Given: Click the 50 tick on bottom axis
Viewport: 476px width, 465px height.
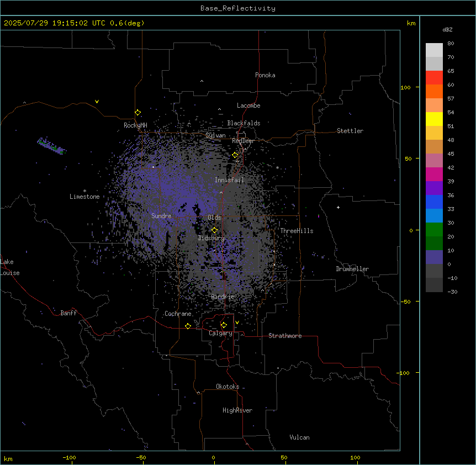Looking at the screenshot, I should tap(284, 457).
